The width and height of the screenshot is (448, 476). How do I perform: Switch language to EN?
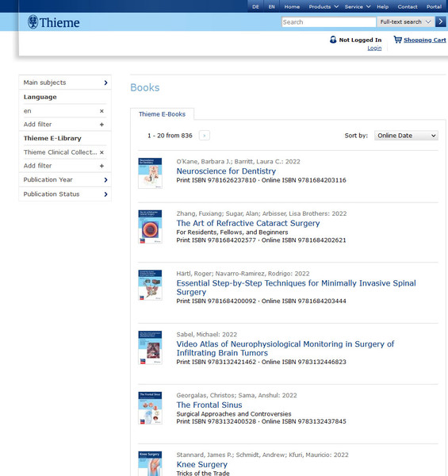(272, 6)
